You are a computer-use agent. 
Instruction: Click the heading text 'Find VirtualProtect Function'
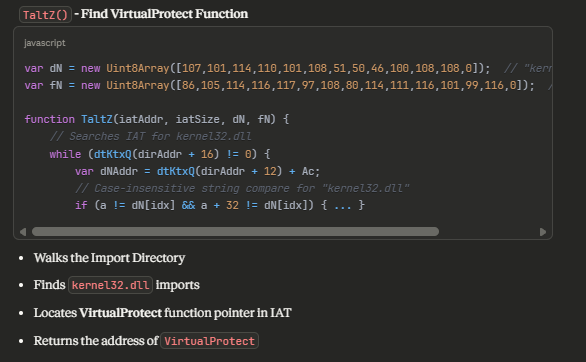164,14
